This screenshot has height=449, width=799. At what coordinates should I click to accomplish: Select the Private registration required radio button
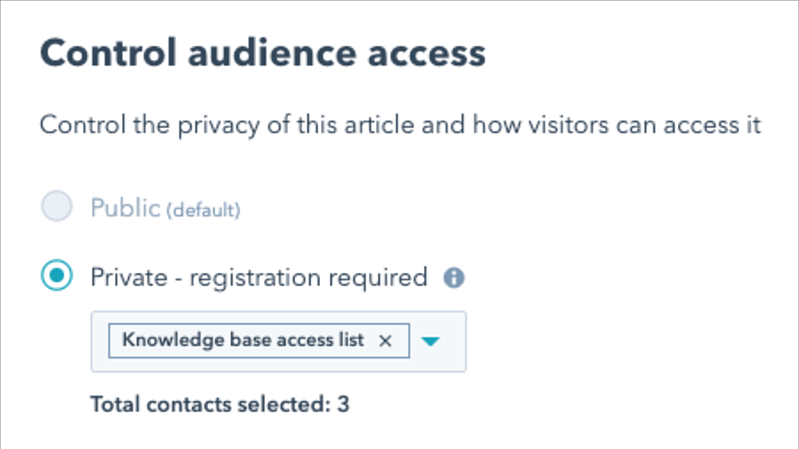click(57, 275)
